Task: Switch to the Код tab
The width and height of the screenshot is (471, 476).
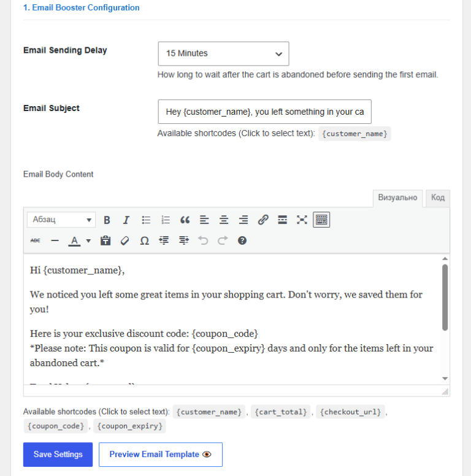Action: pyautogui.click(x=438, y=198)
